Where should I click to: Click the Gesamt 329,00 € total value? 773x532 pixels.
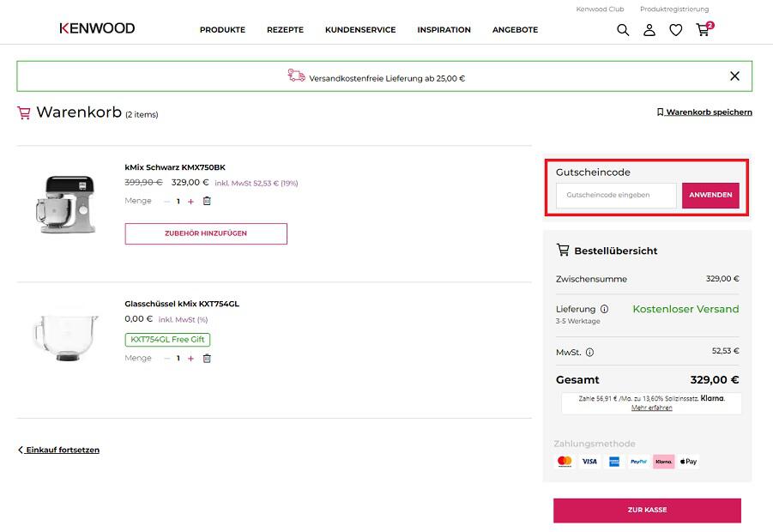715,379
